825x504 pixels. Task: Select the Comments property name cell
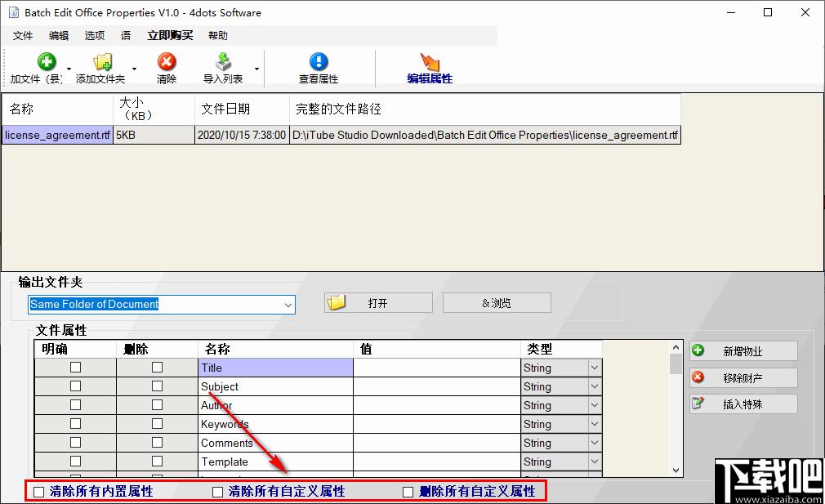276,443
